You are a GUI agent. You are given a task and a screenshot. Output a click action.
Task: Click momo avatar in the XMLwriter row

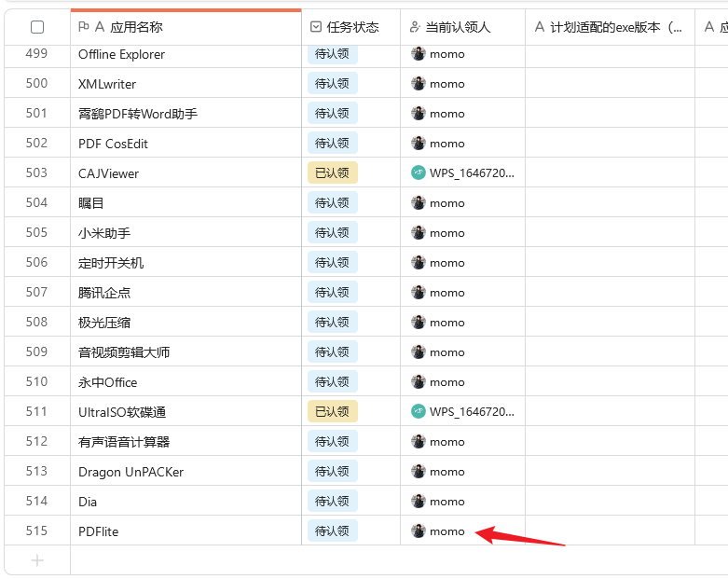coord(419,84)
